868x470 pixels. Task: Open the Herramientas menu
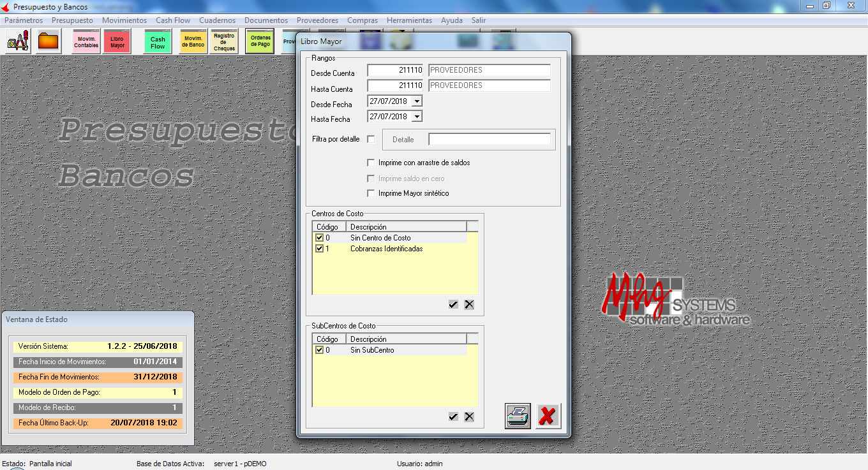[x=409, y=20]
